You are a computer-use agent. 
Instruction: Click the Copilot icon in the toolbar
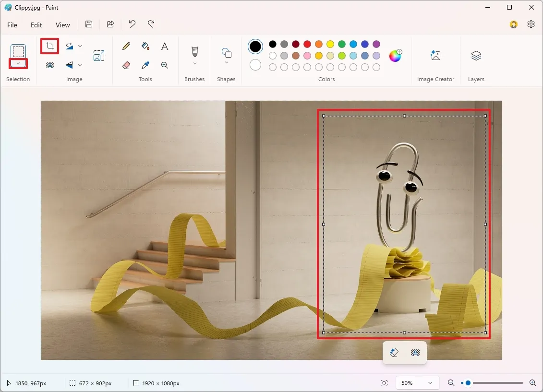513,24
